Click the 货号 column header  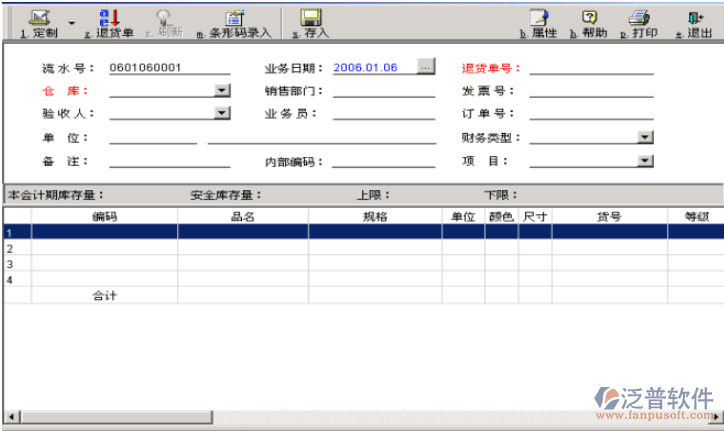(609, 216)
